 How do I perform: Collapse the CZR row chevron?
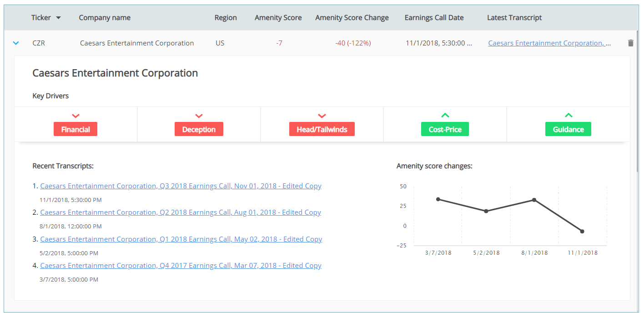click(x=16, y=43)
